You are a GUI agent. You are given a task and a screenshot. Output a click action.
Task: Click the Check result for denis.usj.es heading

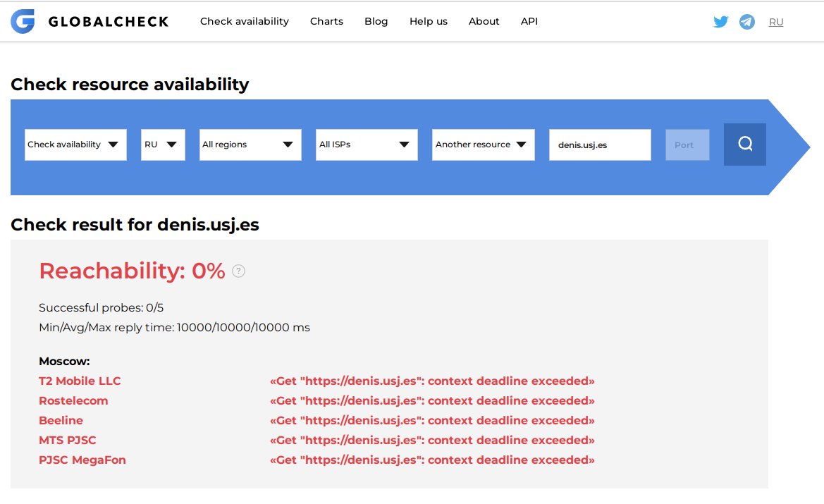135,225
